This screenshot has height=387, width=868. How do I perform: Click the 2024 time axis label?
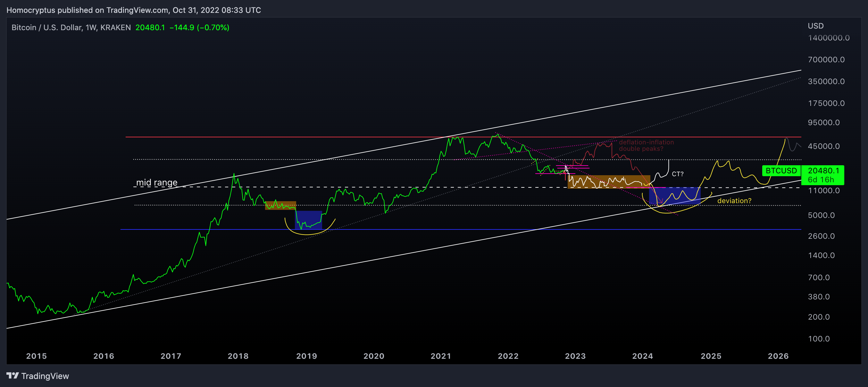click(643, 356)
